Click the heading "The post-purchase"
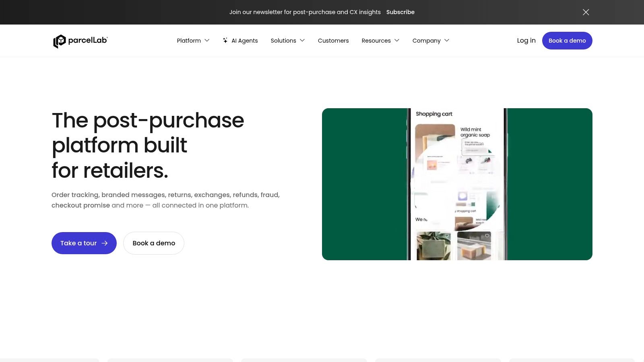The image size is (644, 362). coord(148,120)
